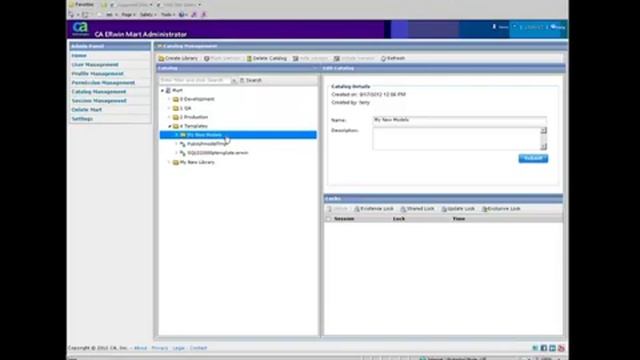Click the Legal link in footer

click(178, 348)
